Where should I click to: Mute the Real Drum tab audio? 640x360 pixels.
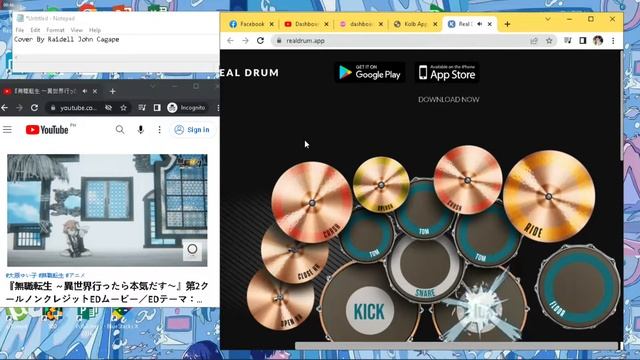tap(480, 24)
